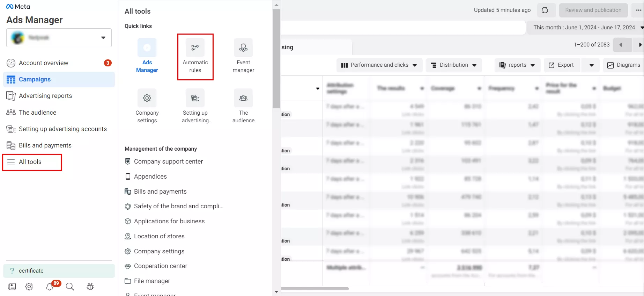Click the Meta logo

(18, 7)
